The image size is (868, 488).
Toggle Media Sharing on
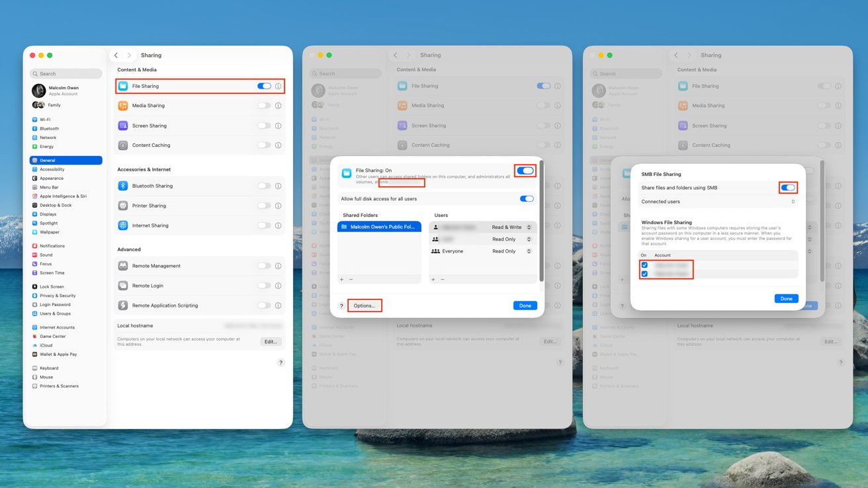pyautogui.click(x=265, y=106)
